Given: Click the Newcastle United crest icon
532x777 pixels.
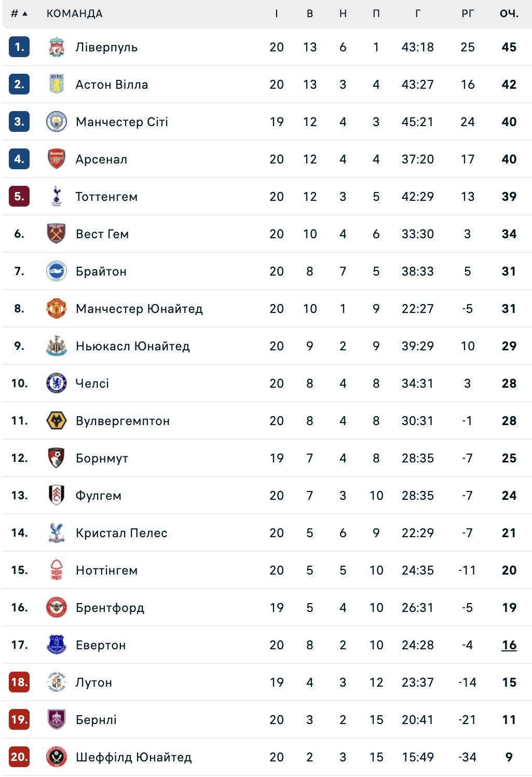Looking at the screenshot, I should point(56,346).
